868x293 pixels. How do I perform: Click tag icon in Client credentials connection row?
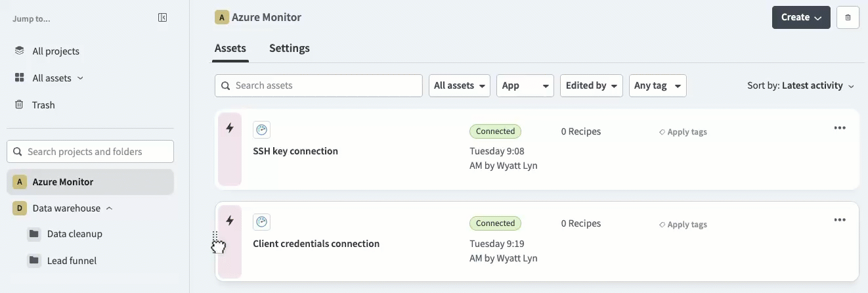point(662,225)
